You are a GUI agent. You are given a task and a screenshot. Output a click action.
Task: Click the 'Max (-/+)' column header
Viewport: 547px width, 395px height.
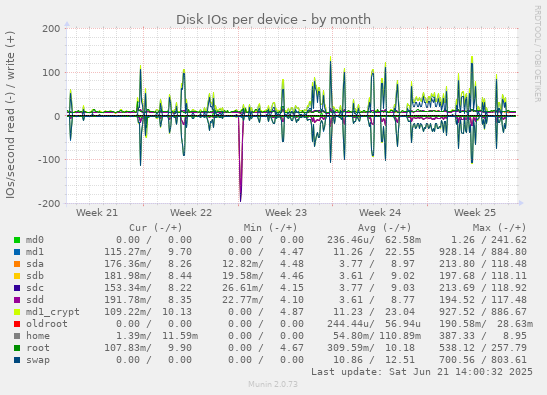point(499,228)
